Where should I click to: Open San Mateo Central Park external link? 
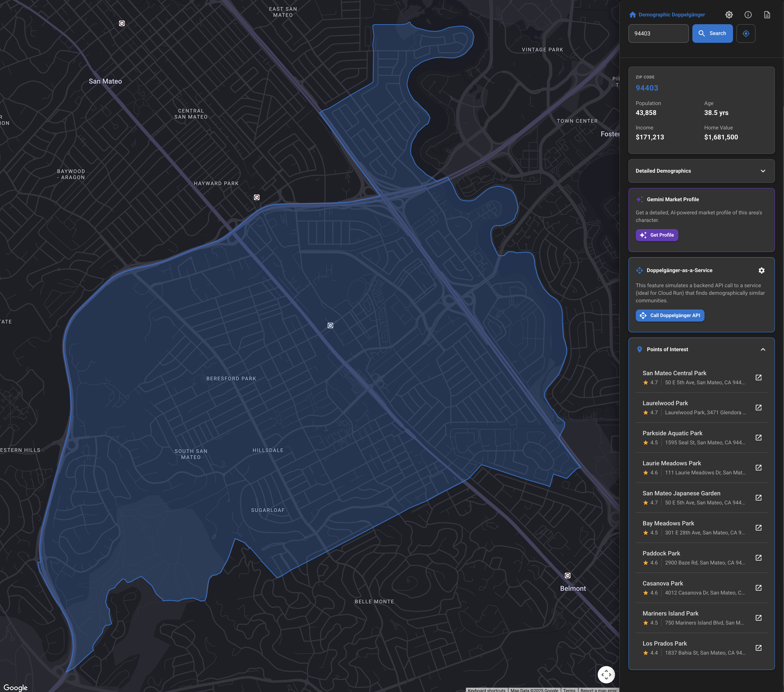click(758, 378)
